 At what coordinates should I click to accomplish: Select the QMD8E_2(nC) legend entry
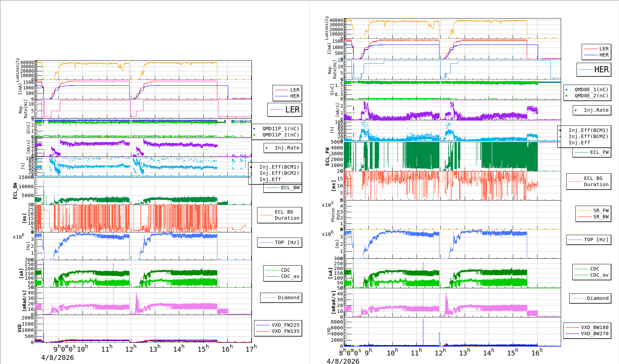[x=591, y=96]
